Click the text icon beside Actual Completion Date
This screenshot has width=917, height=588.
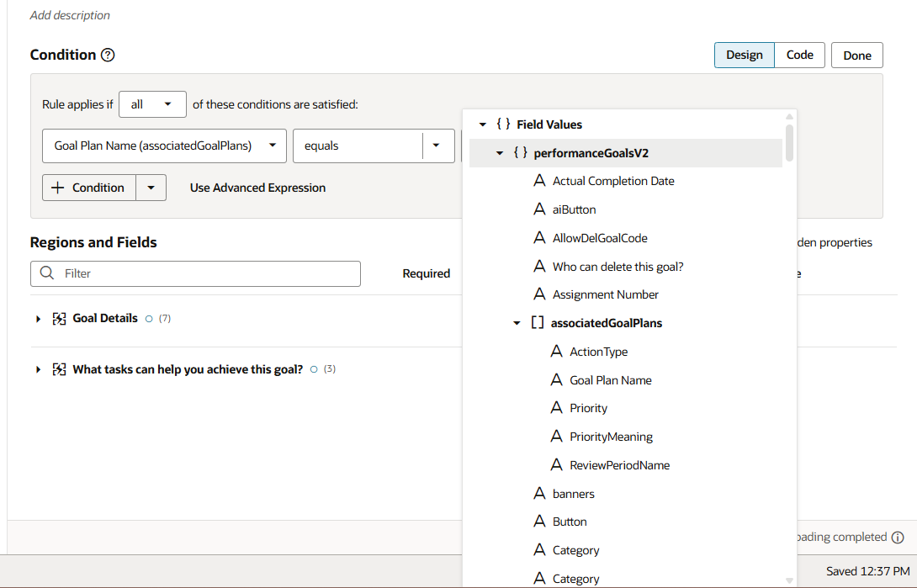pos(539,181)
